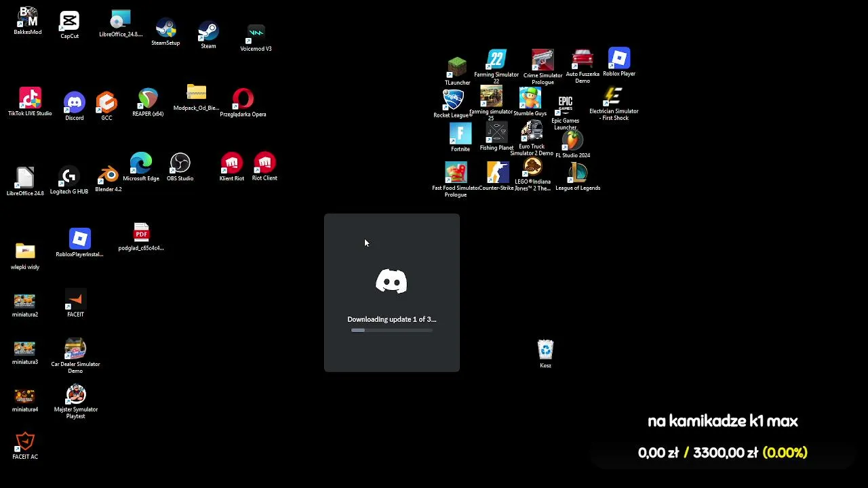Viewport: 868px width, 488px height.
Task: Click the Discord logo in updater window
Action: click(x=391, y=281)
